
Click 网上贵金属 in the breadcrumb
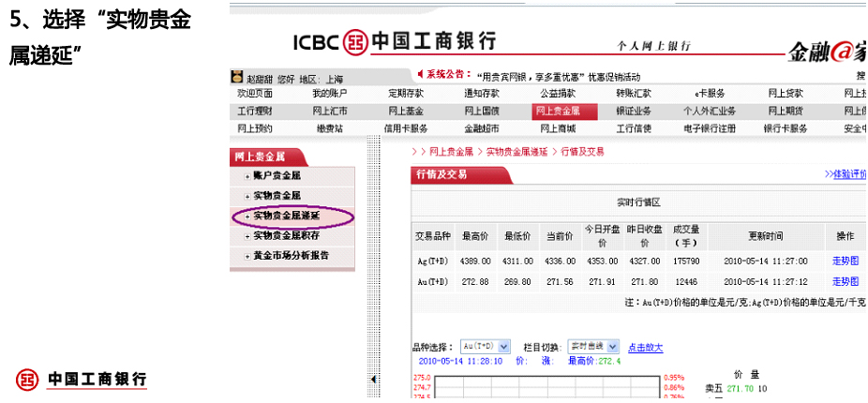451,152
